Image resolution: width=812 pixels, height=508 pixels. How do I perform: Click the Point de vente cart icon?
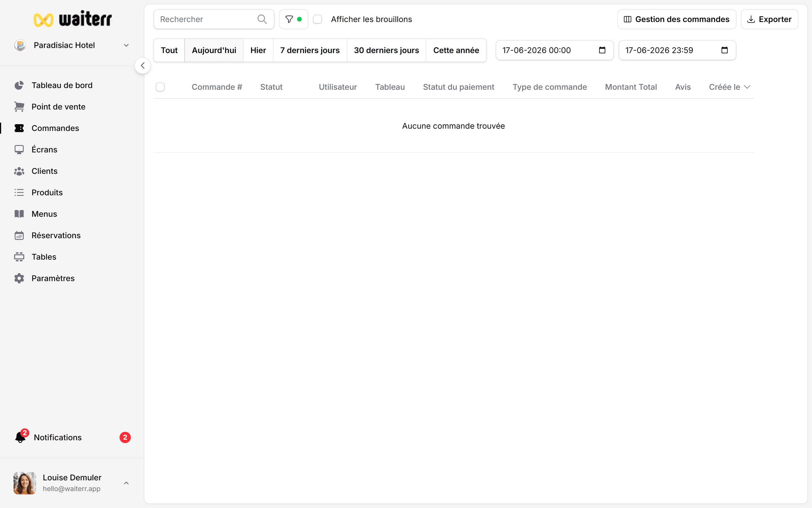click(x=19, y=107)
